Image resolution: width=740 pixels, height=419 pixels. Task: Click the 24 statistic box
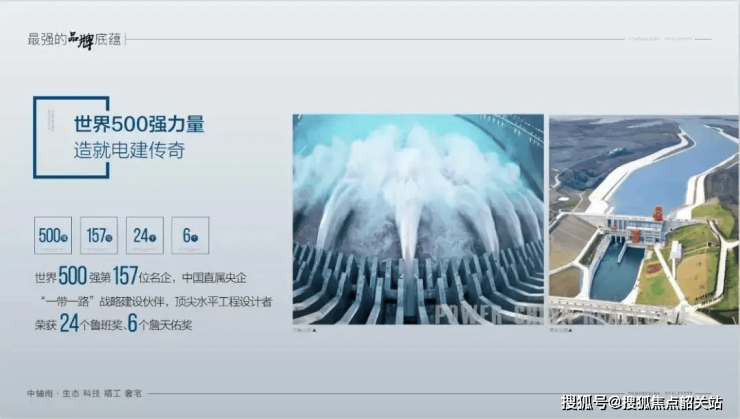point(145,236)
